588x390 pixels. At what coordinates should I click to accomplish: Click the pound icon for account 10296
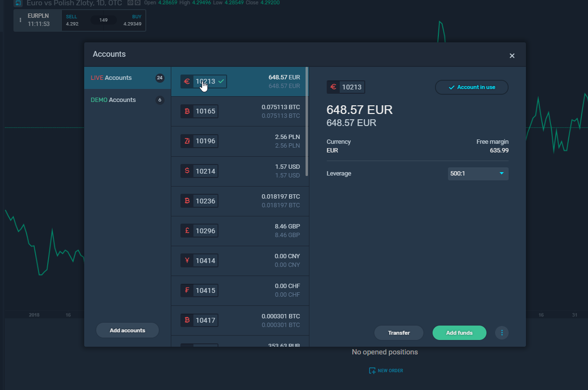click(x=187, y=231)
